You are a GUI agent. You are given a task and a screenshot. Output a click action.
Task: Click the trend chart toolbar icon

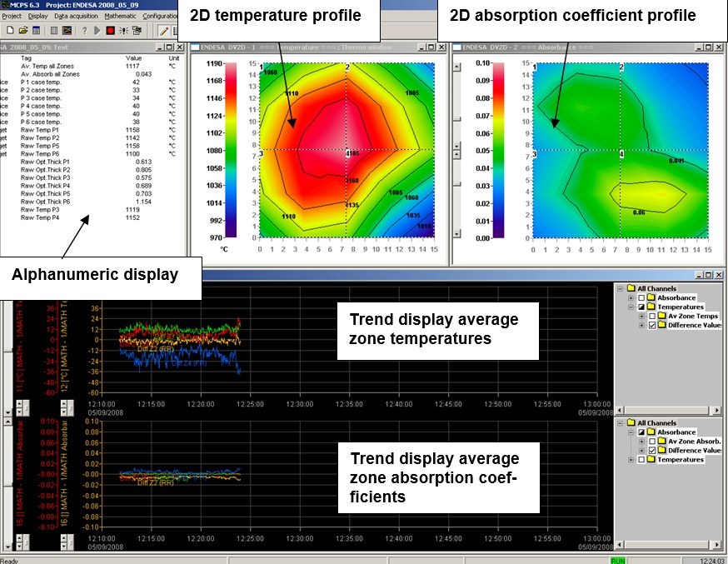[67, 30]
